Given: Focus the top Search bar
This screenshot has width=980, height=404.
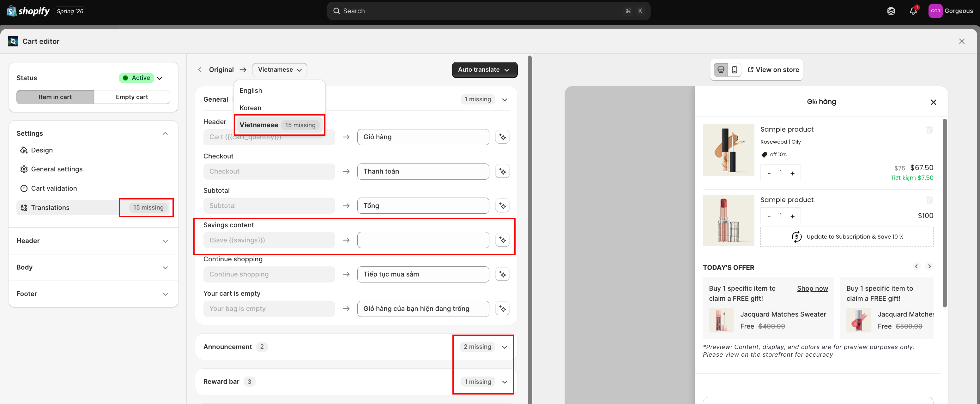Looking at the screenshot, I should pos(488,11).
